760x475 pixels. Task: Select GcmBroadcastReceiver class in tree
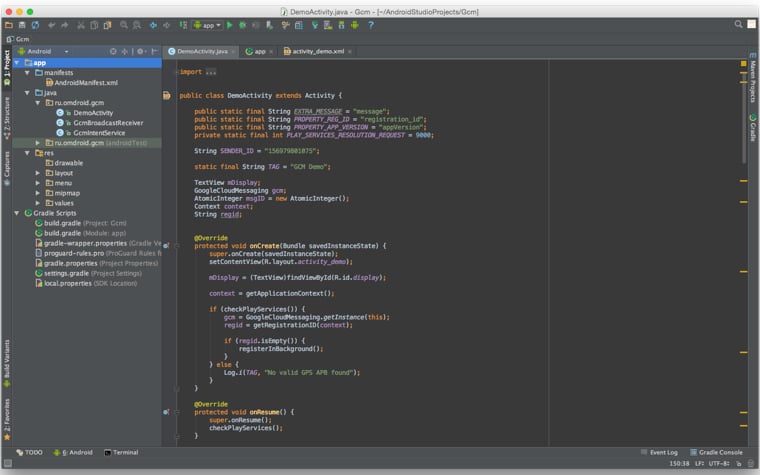[100, 123]
